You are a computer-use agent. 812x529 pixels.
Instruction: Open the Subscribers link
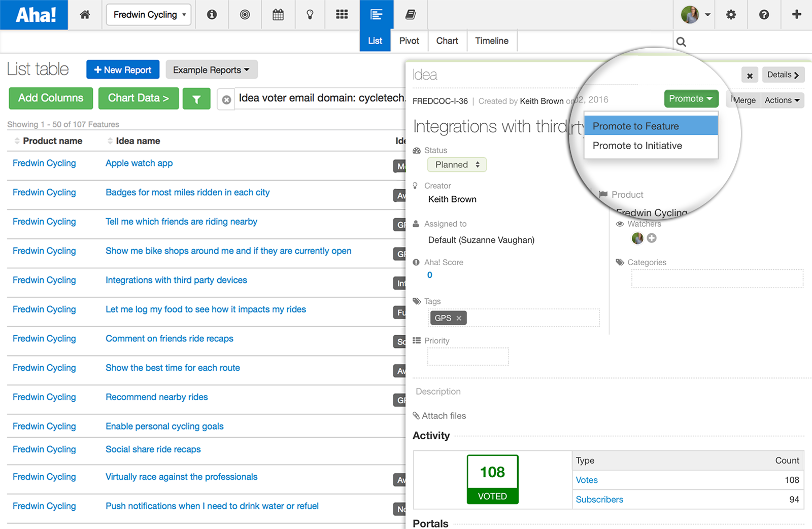pyautogui.click(x=599, y=499)
